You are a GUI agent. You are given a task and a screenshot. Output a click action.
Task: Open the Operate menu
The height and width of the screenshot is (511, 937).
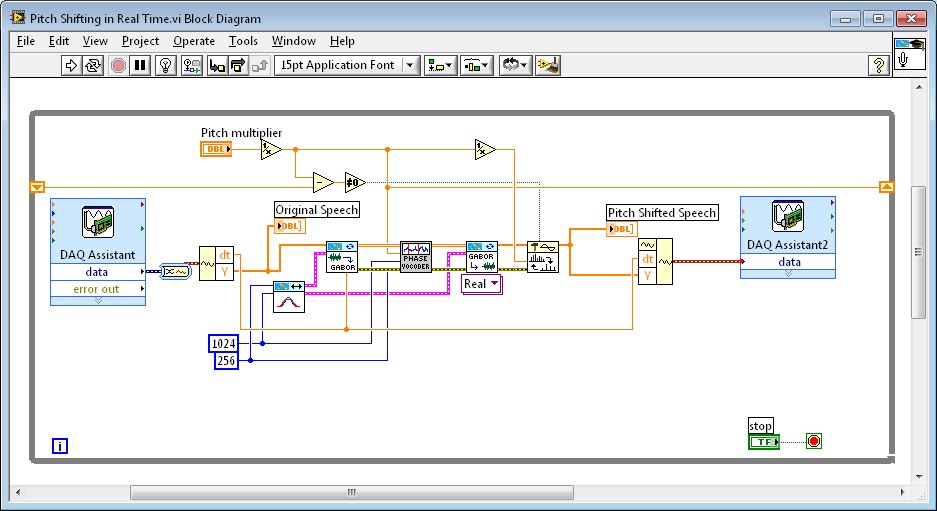(193, 41)
